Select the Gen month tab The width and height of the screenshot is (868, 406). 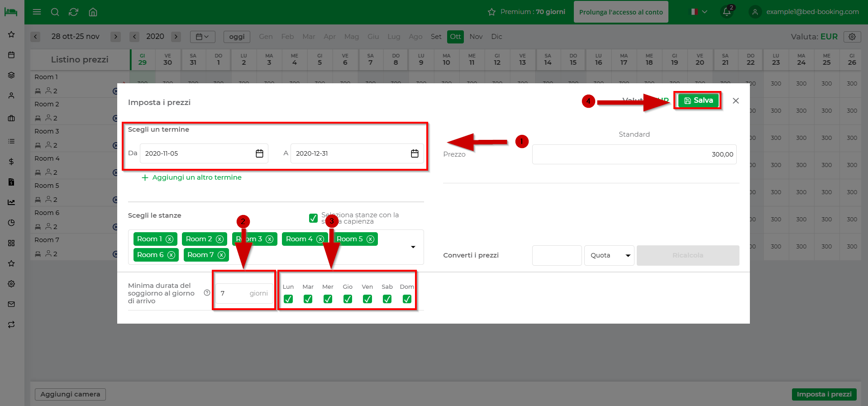coord(266,37)
